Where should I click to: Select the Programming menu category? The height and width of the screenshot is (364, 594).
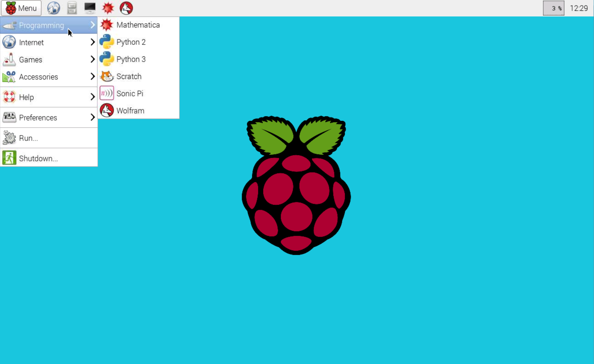tap(49, 25)
